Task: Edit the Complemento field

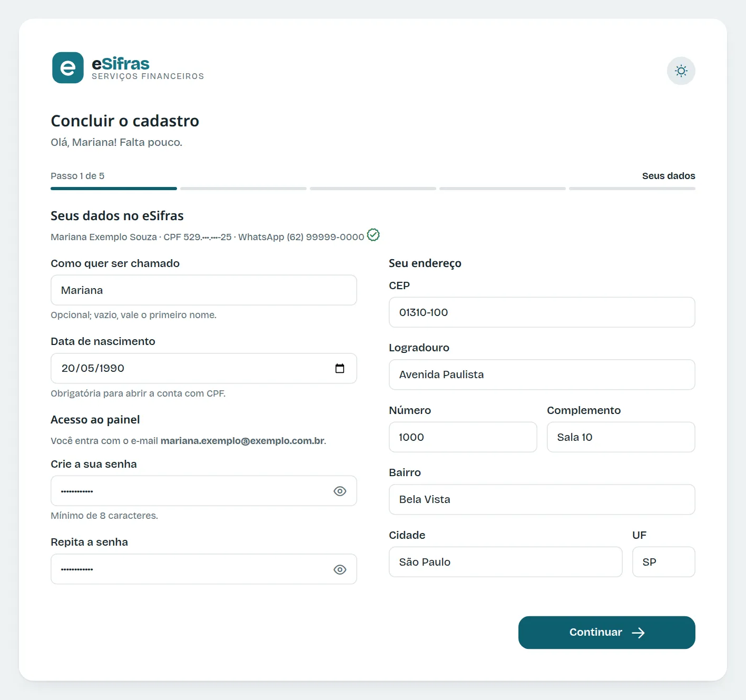Action: [621, 437]
